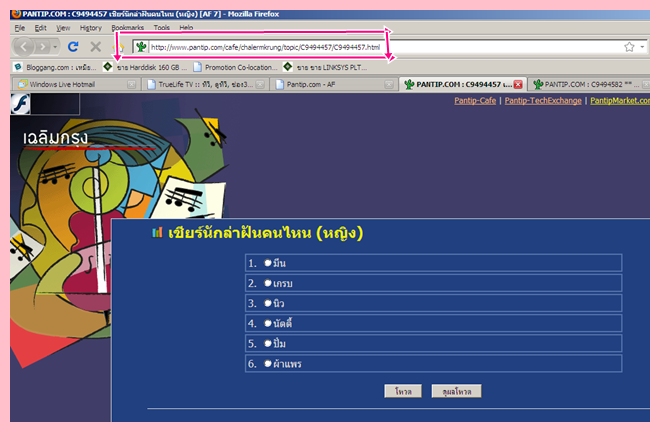Select poll option 3 นิว
This screenshot has height=432, width=660.
coord(267,303)
